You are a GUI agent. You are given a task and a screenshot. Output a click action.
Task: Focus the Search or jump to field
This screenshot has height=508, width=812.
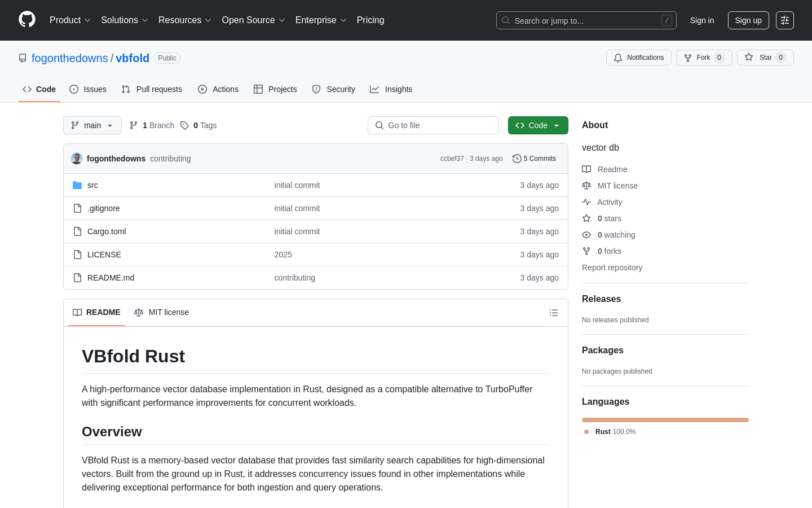586,20
